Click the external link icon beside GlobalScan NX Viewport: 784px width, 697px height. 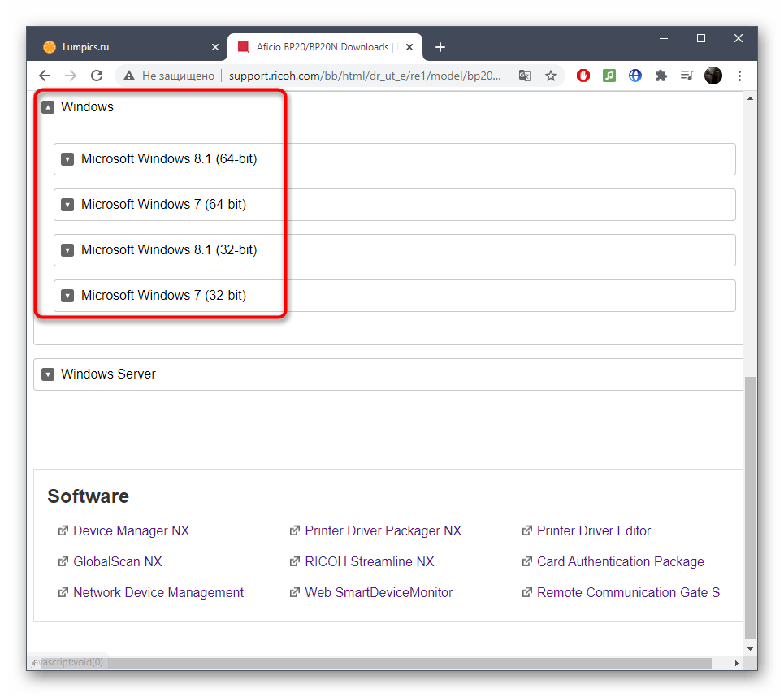[x=63, y=561]
